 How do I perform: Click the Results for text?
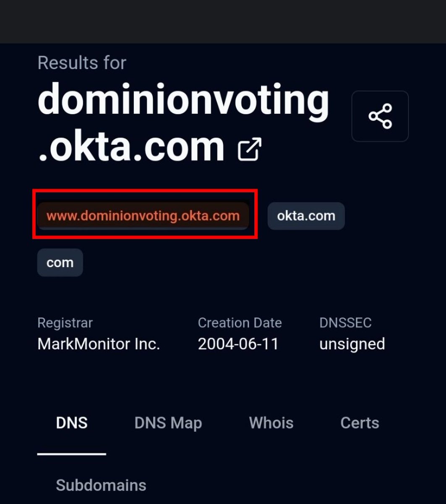click(x=82, y=63)
